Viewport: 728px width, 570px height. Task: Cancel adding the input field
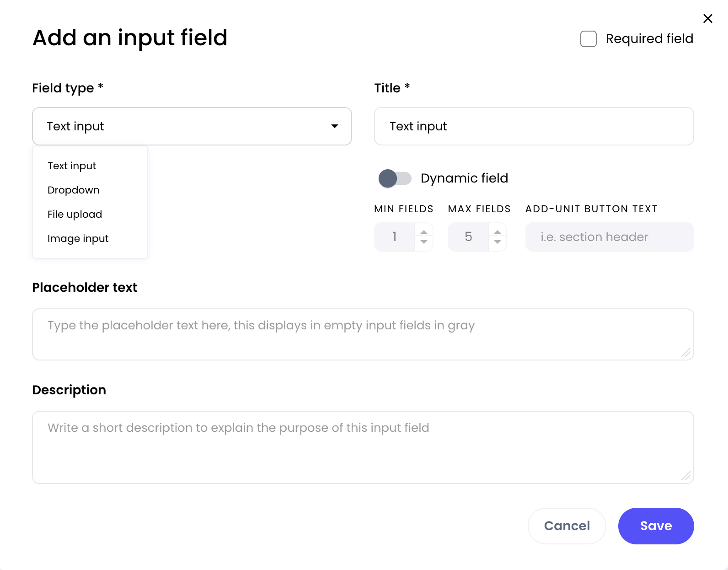click(x=567, y=526)
